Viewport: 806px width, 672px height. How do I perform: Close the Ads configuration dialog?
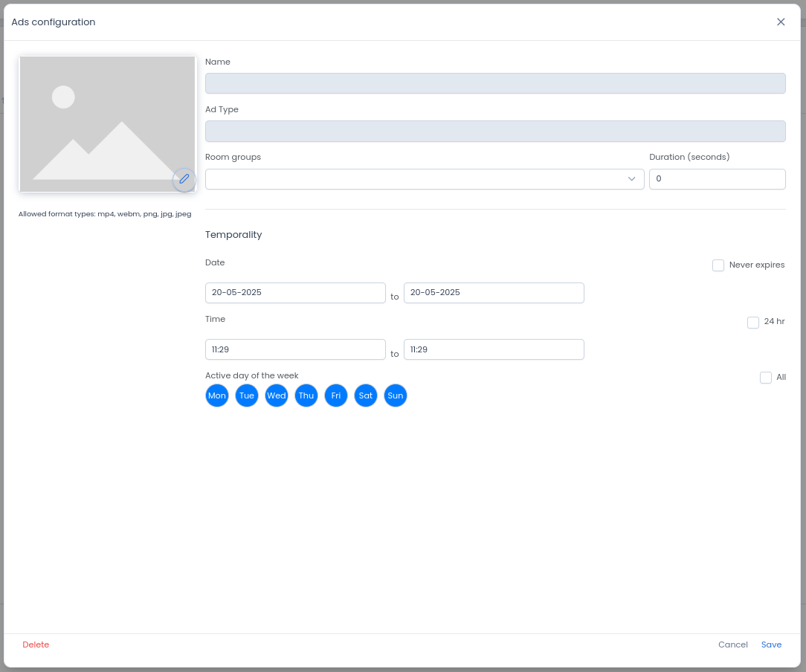pyautogui.click(x=781, y=22)
